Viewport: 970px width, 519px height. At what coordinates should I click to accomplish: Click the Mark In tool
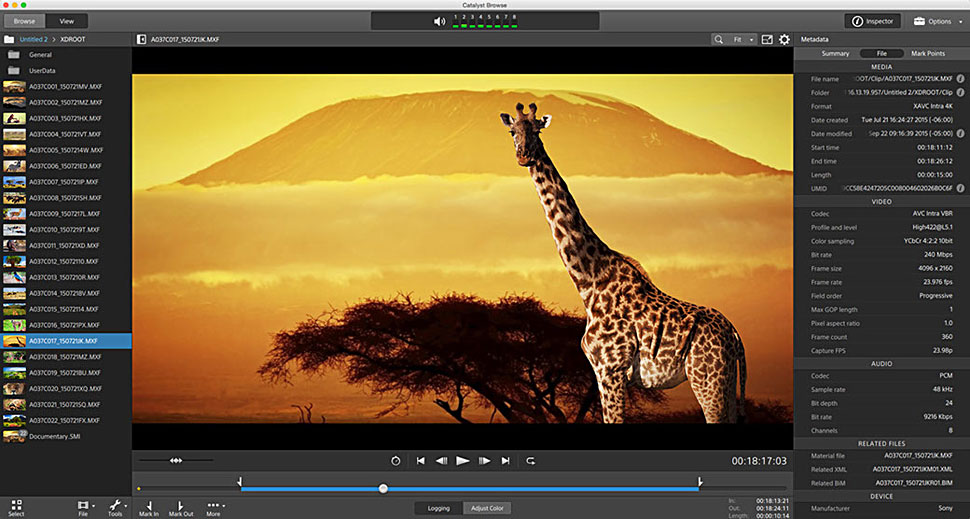[x=149, y=507]
